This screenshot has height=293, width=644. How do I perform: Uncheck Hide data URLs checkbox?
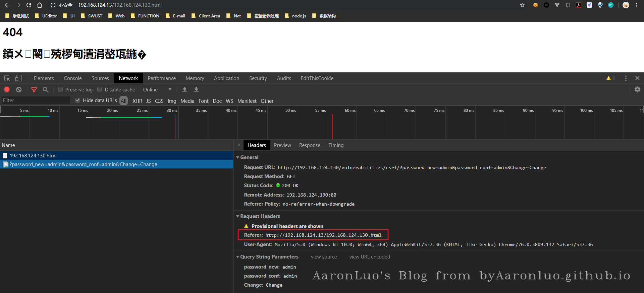point(78,100)
